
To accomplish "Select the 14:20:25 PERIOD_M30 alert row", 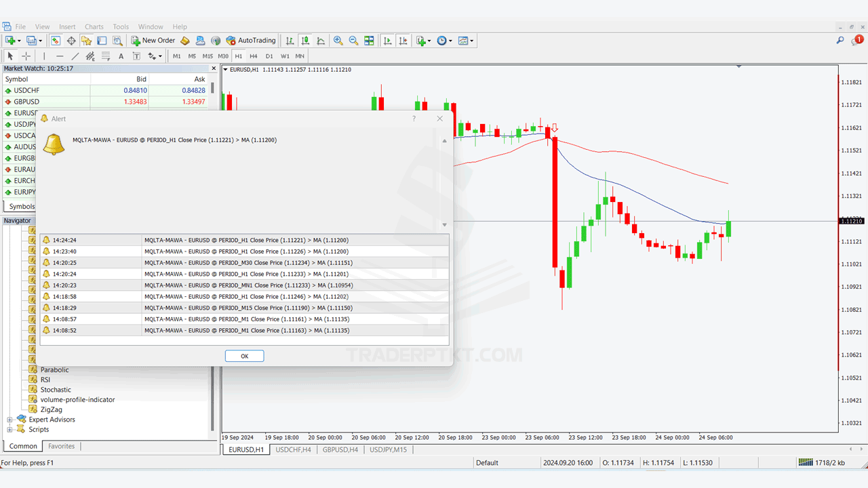I will tap(244, 262).
